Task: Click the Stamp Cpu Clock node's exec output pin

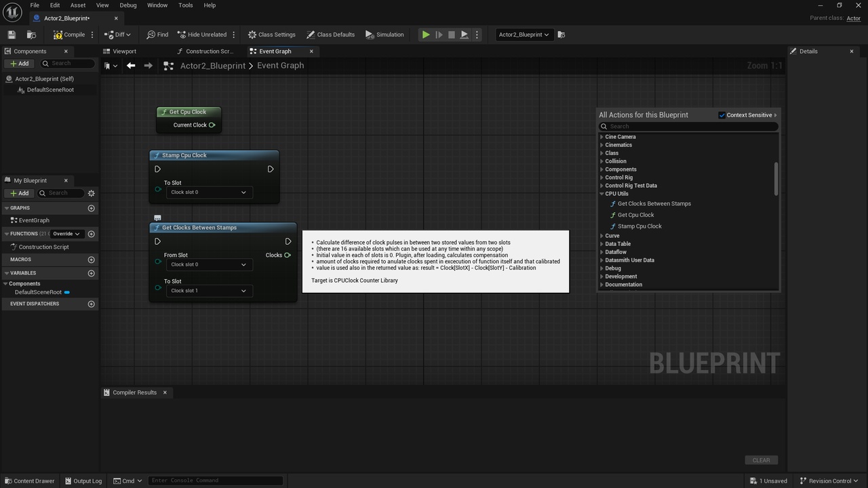Action: pyautogui.click(x=270, y=169)
